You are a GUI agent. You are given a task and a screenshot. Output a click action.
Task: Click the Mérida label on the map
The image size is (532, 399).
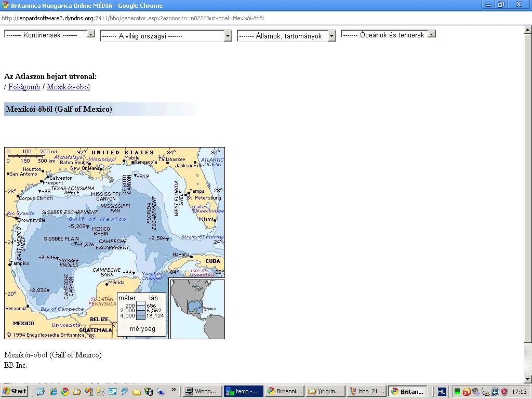point(116,282)
